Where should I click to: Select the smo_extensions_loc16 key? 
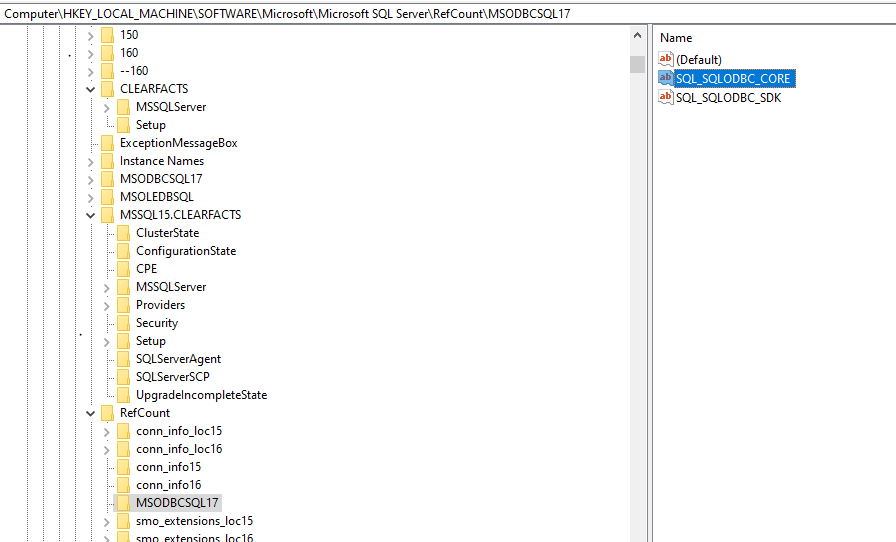(194, 537)
